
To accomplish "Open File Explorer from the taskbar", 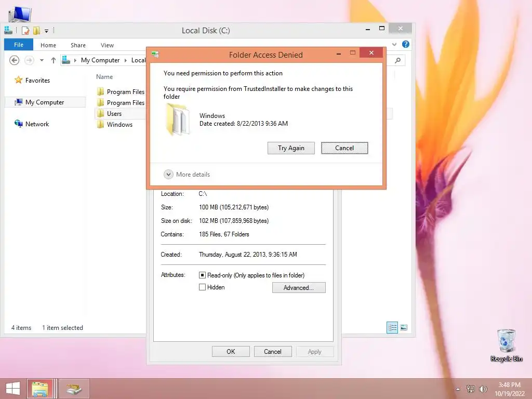I will click(x=39, y=389).
